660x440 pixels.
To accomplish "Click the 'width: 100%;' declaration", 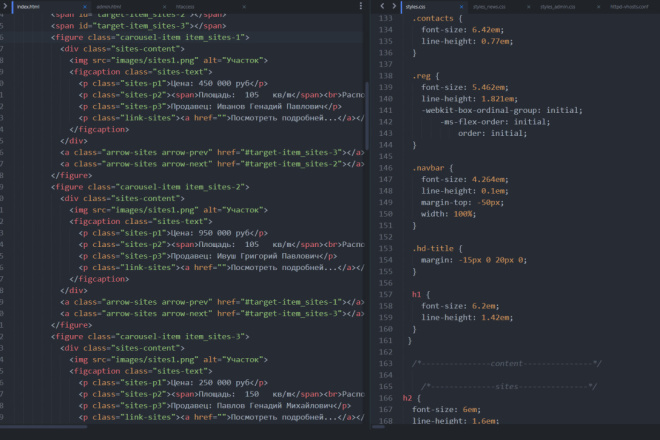I will (x=448, y=214).
